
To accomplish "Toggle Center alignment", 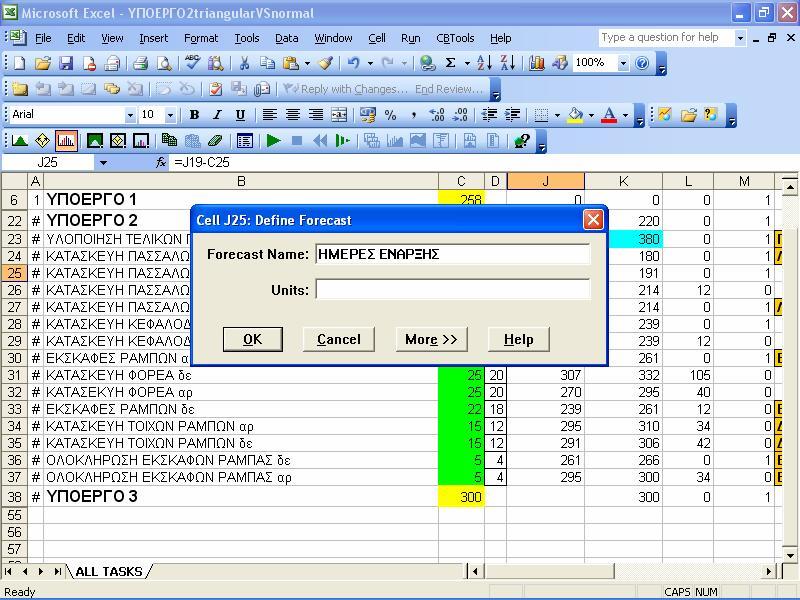I will pyautogui.click(x=292, y=115).
